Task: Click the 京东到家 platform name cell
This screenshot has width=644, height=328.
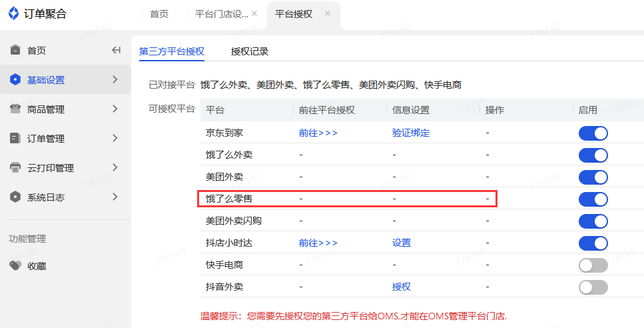Action: [x=224, y=133]
